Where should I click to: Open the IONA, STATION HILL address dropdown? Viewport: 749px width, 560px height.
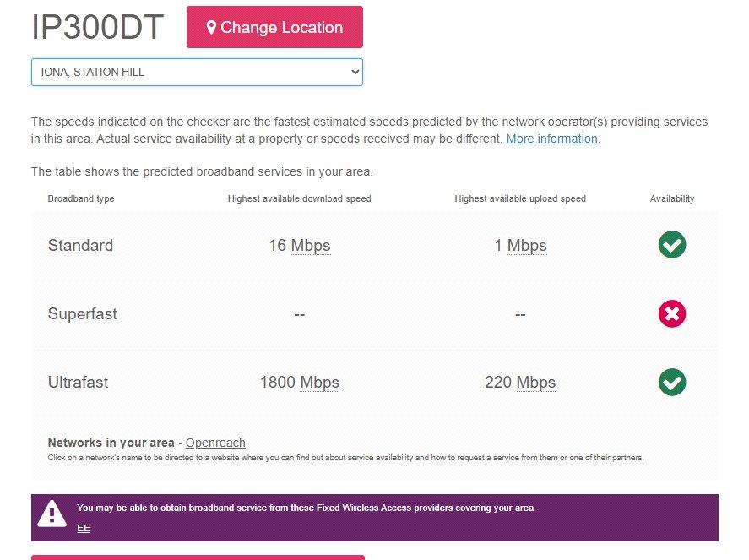pyautogui.click(x=197, y=72)
